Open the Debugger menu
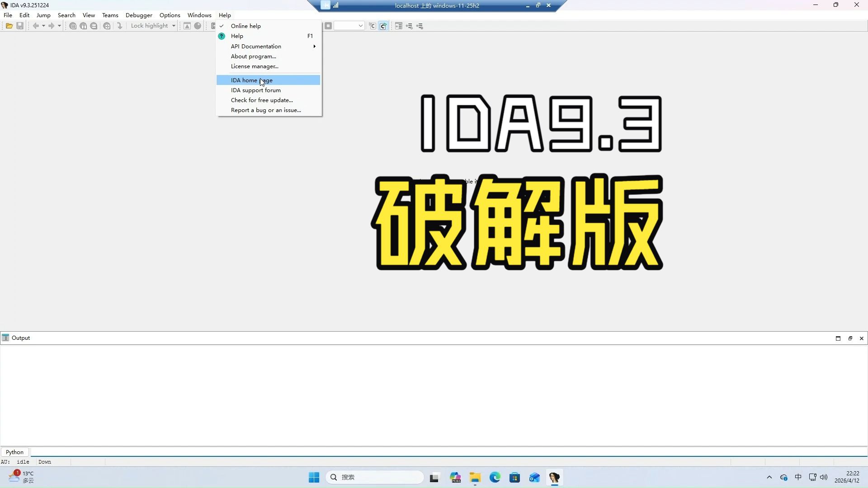 coord(139,15)
